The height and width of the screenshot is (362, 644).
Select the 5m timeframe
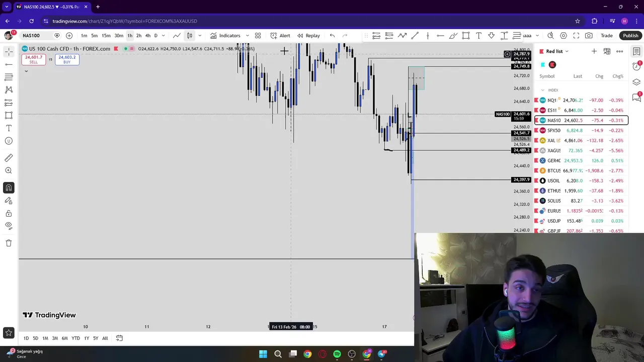coord(95,36)
